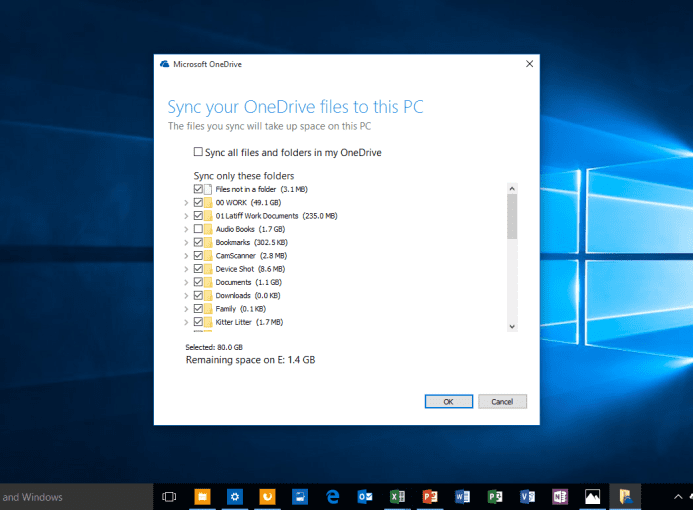Uncheck the 00 WORK folder checkbox

pyautogui.click(x=198, y=202)
